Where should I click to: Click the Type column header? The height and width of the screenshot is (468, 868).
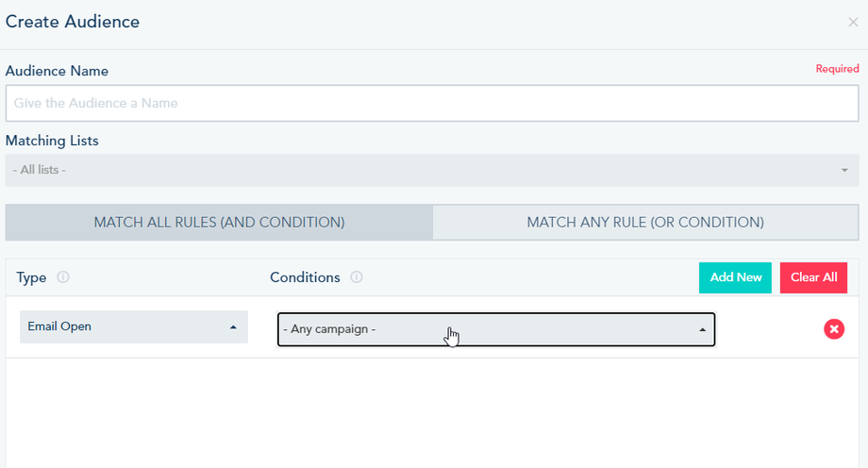coord(32,277)
